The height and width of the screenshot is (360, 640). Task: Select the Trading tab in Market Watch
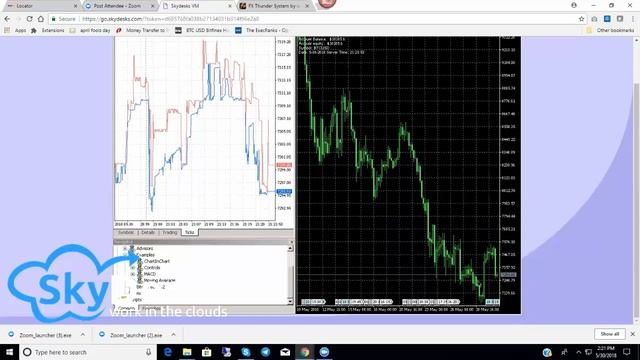click(170, 232)
